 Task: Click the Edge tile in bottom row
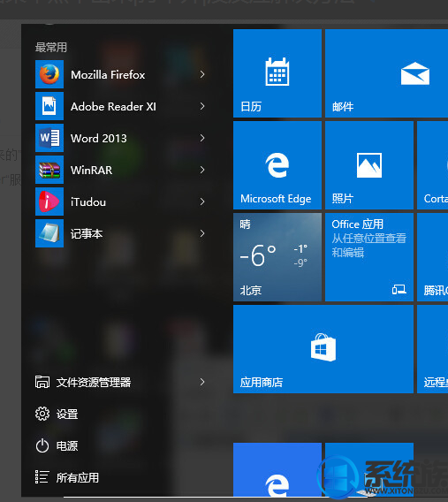[x=277, y=469]
